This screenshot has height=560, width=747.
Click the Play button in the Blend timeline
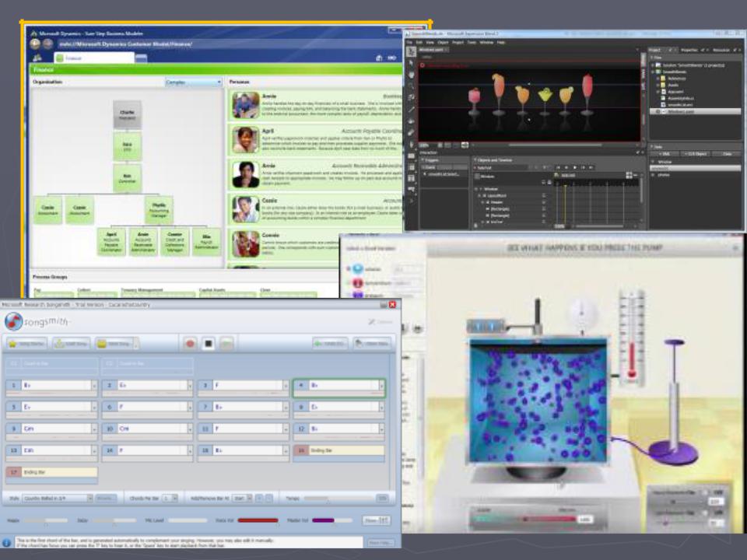tap(574, 168)
